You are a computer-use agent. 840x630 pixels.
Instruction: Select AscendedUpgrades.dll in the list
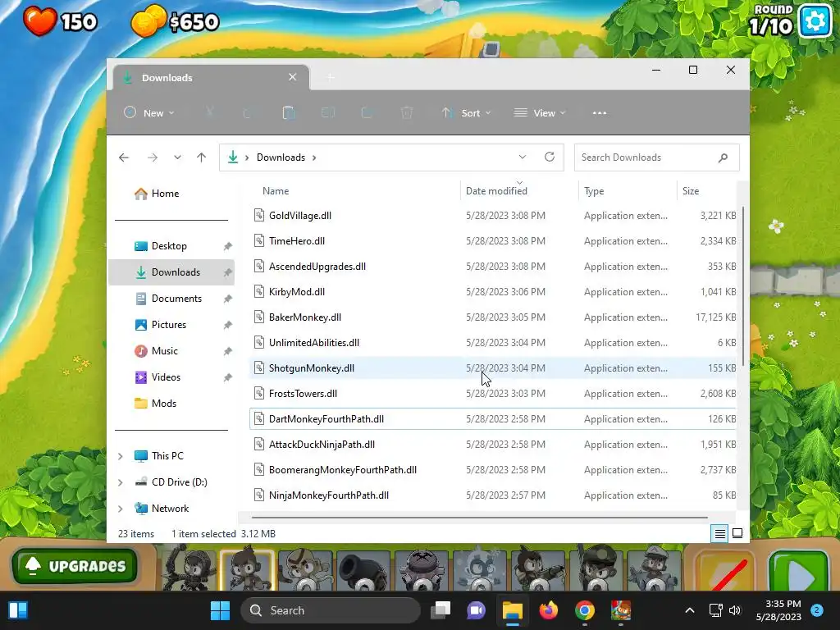tap(493, 267)
